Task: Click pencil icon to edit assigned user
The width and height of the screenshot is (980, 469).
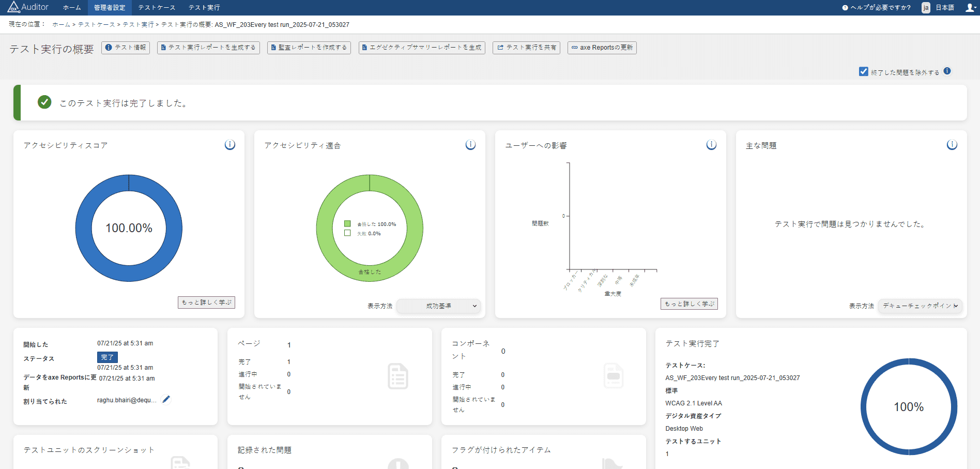Action: pyautogui.click(x=166, y=399)
